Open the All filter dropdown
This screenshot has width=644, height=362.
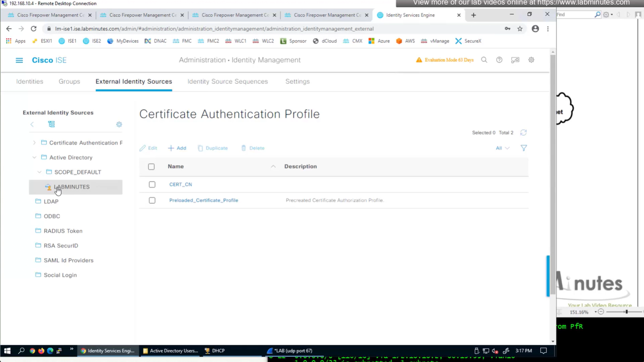click(x=502, y=148)
